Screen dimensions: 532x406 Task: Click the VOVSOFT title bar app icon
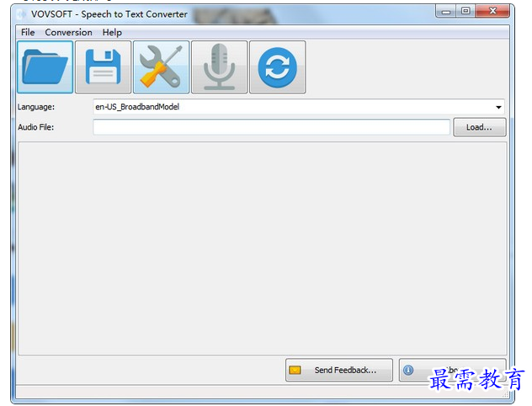[22, 14]
